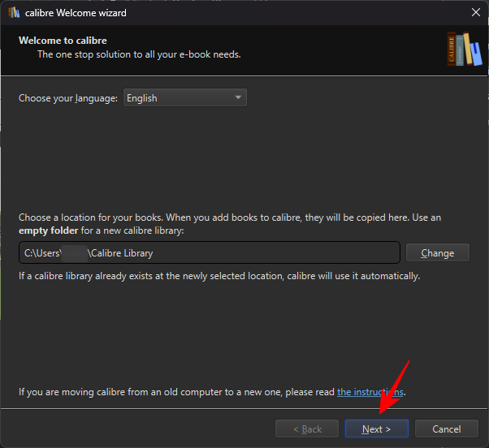Click the 'one stop solution' subtitle text
Screen dimensions: 489x448
pos(139,54)
